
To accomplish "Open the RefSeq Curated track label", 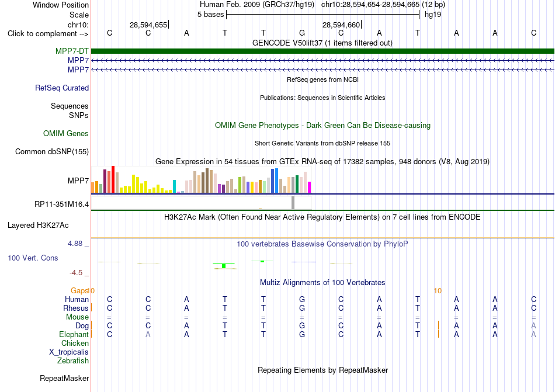I will pyautogui.click(x=62, y=88).
